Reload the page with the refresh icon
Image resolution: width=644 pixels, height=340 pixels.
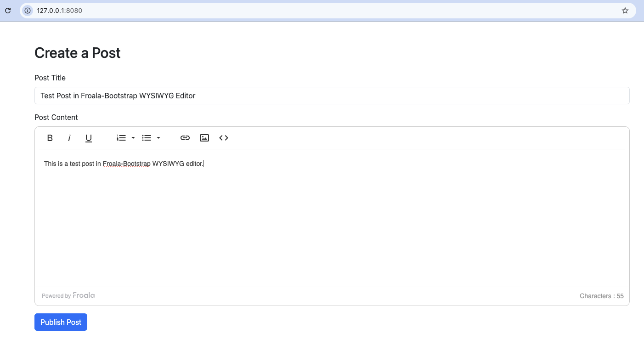pyautogui.click(x=7, y=10)
